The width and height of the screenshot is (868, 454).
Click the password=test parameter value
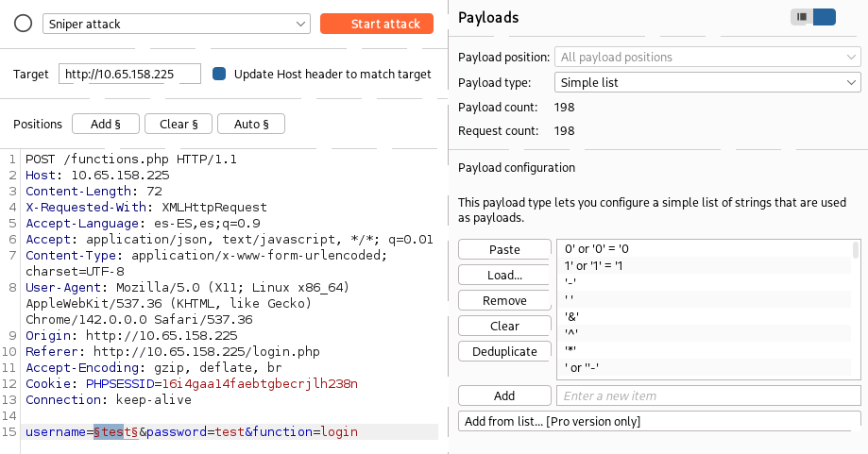click(x=230, y=432)
